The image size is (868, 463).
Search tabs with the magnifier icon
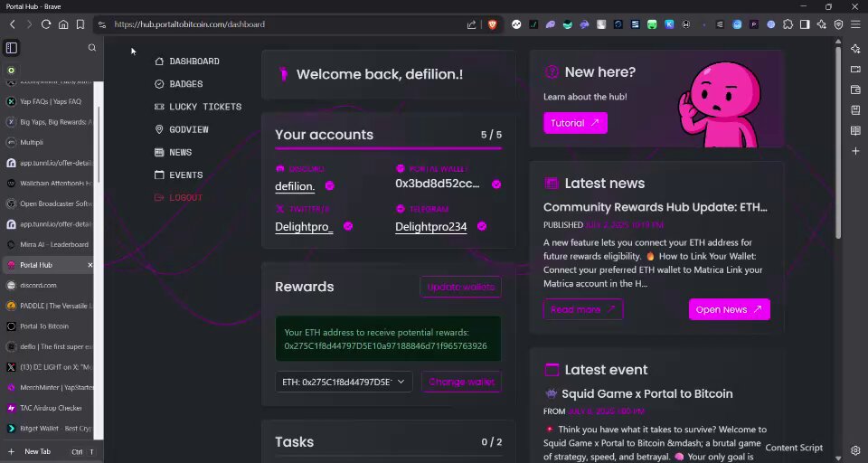pos(92,48)
